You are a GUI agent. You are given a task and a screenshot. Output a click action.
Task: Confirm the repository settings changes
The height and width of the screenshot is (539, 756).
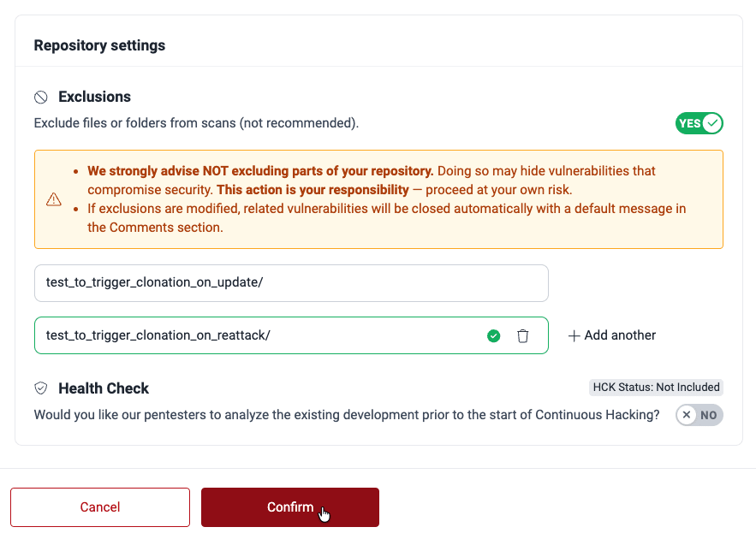click(289, 507)
